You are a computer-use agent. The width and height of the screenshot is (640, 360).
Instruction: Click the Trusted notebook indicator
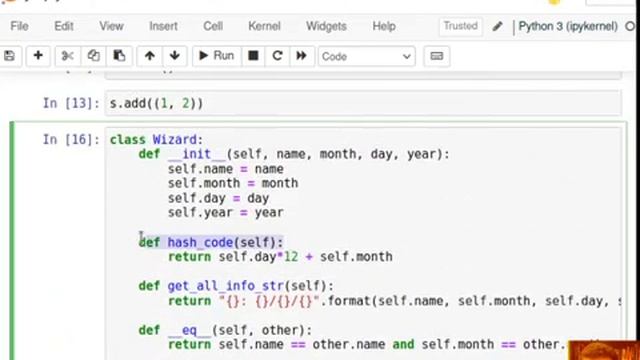coord(460,26)
